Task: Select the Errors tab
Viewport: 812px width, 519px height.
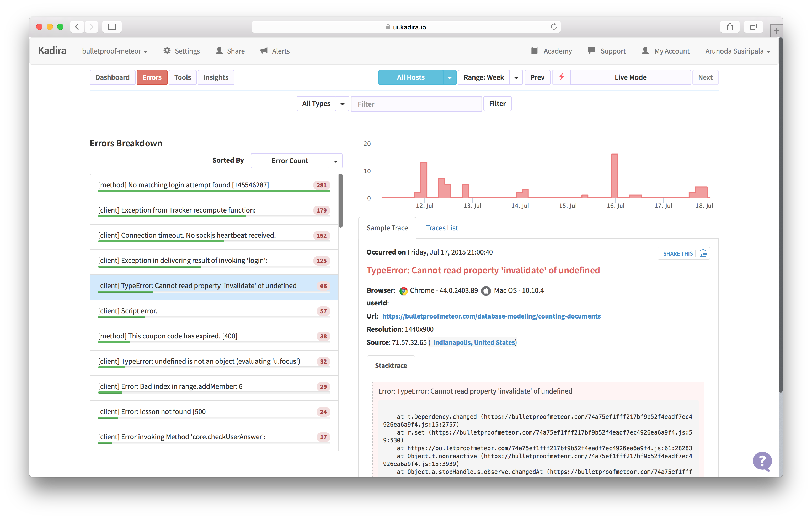Action: tap(152, 77)
